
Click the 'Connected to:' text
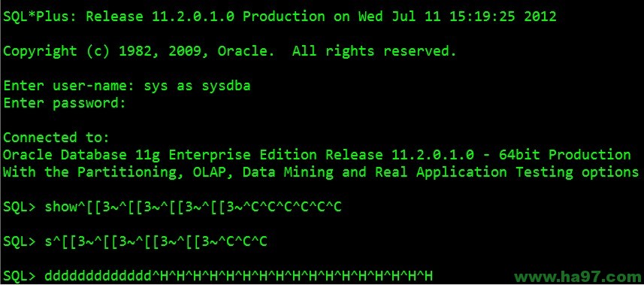pyautogui.click(x=56, y=138)
